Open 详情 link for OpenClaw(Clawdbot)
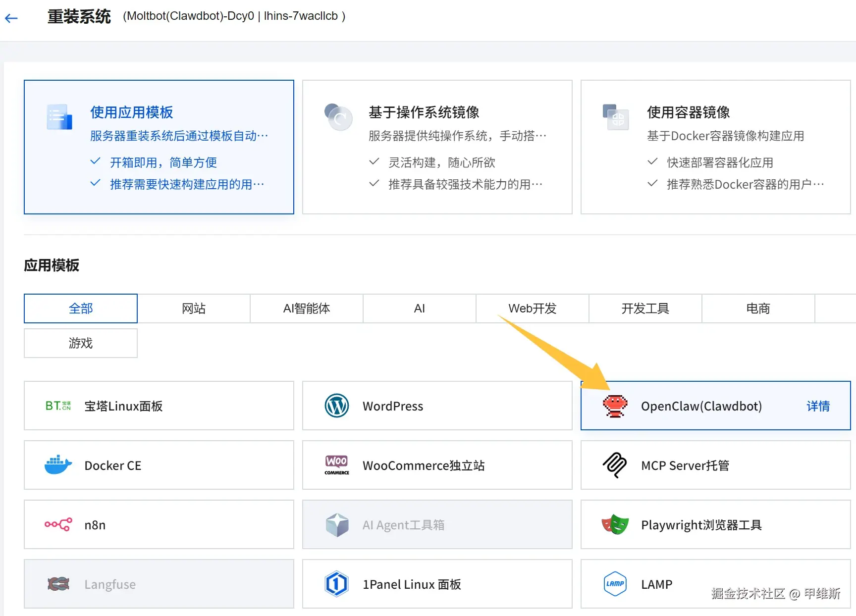This screenshot has width=856, height=616. tap(818, 406)
